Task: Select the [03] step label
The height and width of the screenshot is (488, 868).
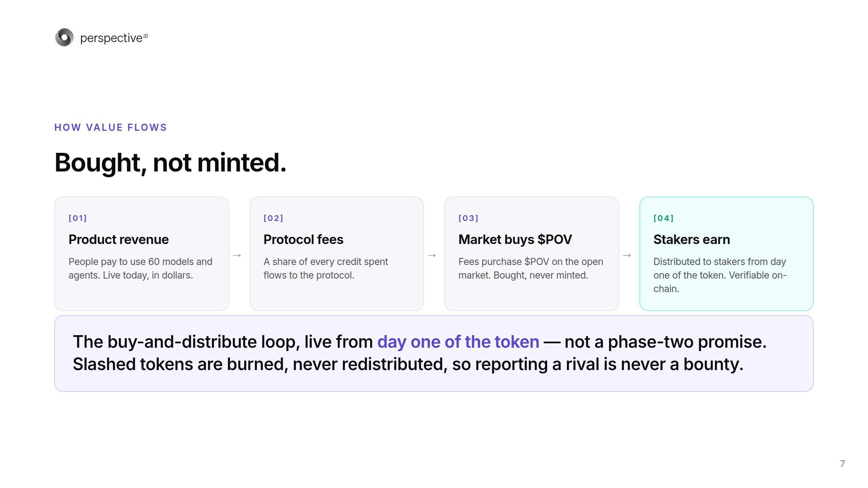Action: 468,218
